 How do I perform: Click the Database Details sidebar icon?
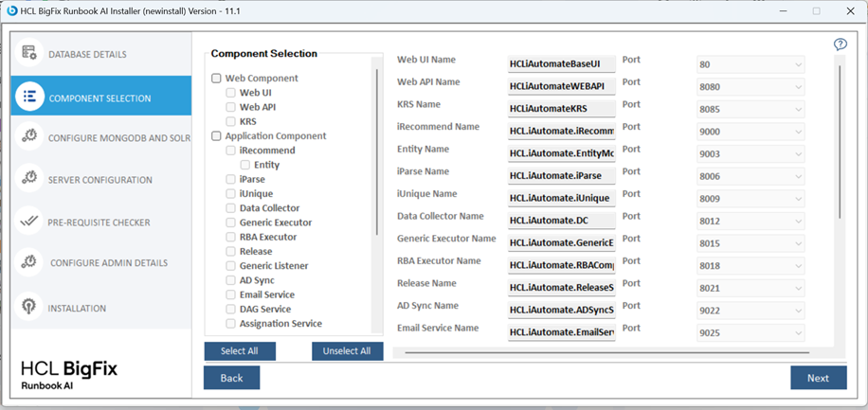point(29,53)
